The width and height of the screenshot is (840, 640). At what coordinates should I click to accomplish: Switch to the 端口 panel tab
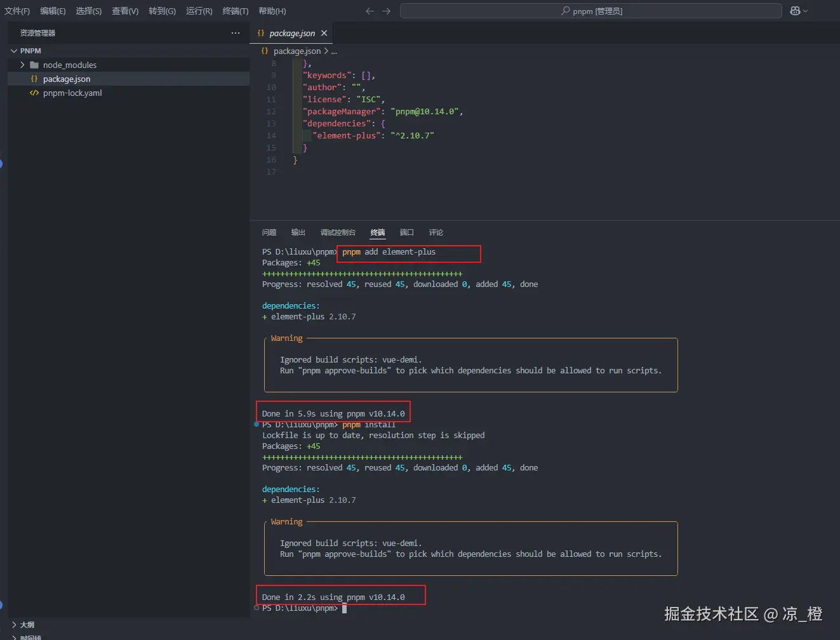[407, 232]
